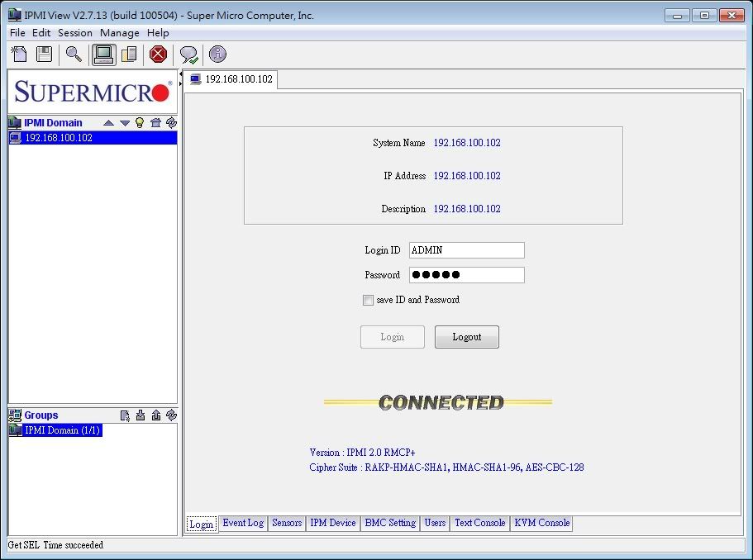The width and height of the screenshot is (753, 560).
Task: Enable save ID and Password checkbox
Action: click(x=369, y=301)
